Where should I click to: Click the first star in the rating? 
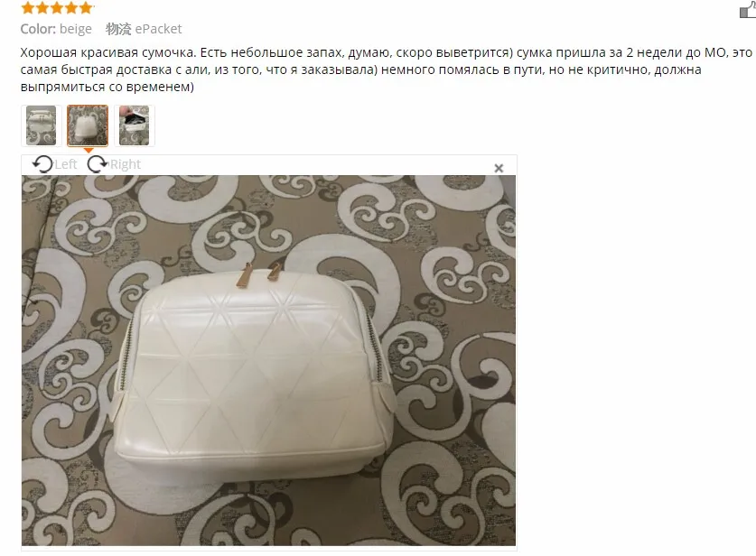coord(28,8)
